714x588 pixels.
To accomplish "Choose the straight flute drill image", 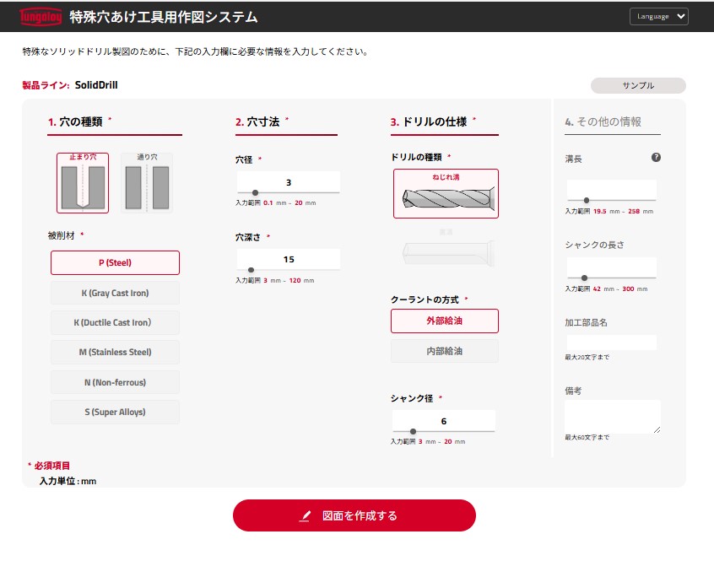I will (x=445, y=249).
